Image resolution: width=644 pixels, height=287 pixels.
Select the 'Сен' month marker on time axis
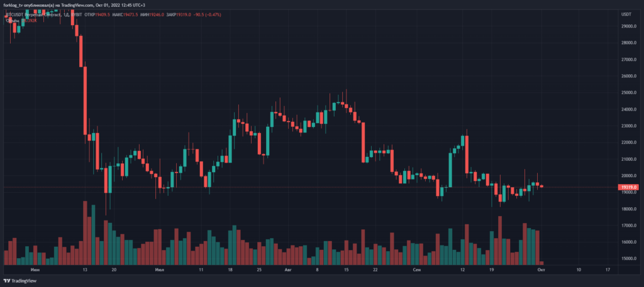coord(418,269)
